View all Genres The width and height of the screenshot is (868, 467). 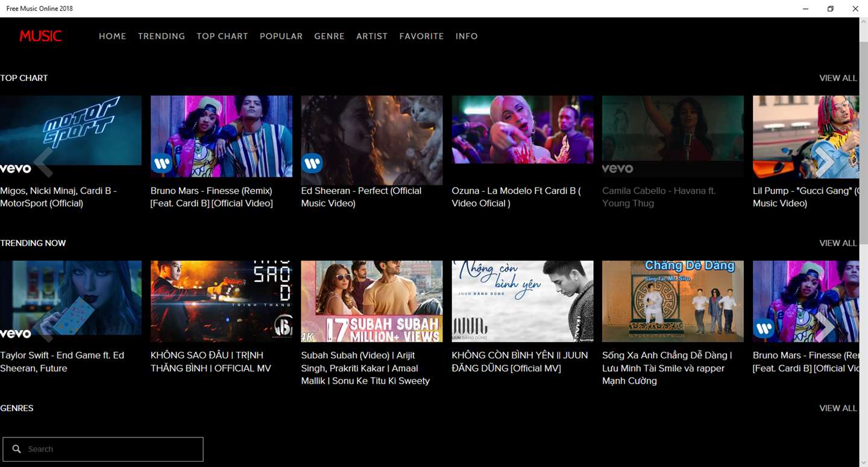point(838,408)
